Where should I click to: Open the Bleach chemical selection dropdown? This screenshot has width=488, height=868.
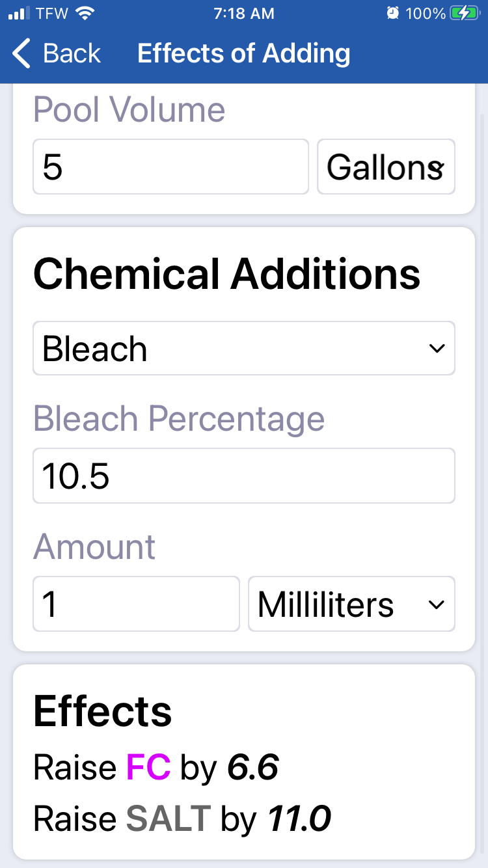pos(244,348)
